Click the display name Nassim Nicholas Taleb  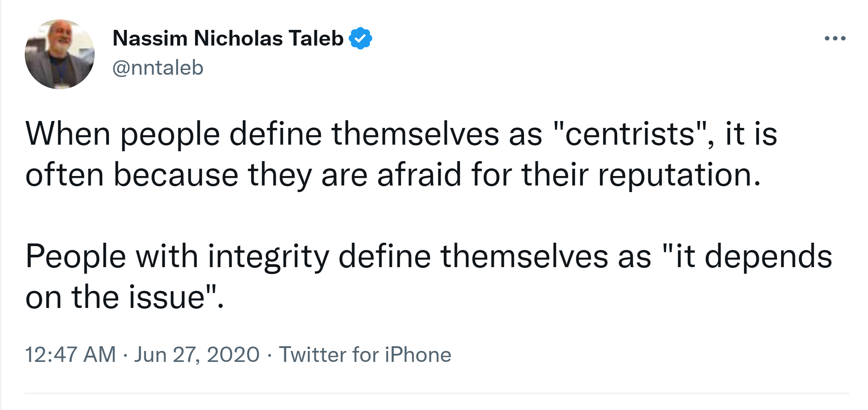coord(228,38)
